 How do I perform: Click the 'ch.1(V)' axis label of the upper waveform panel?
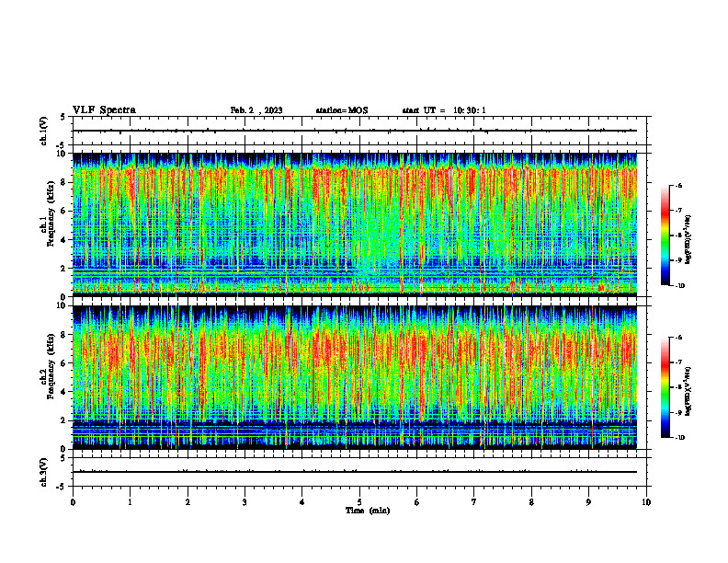[x=43, y=131]
